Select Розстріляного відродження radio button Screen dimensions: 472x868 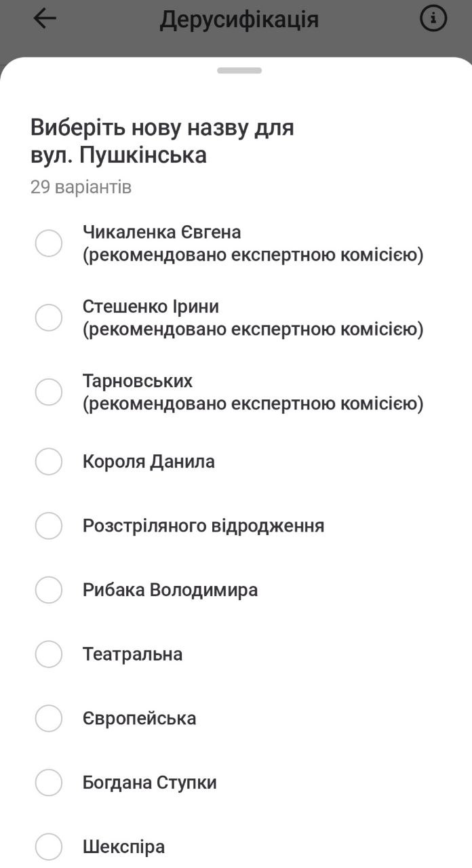click(49, 526)
